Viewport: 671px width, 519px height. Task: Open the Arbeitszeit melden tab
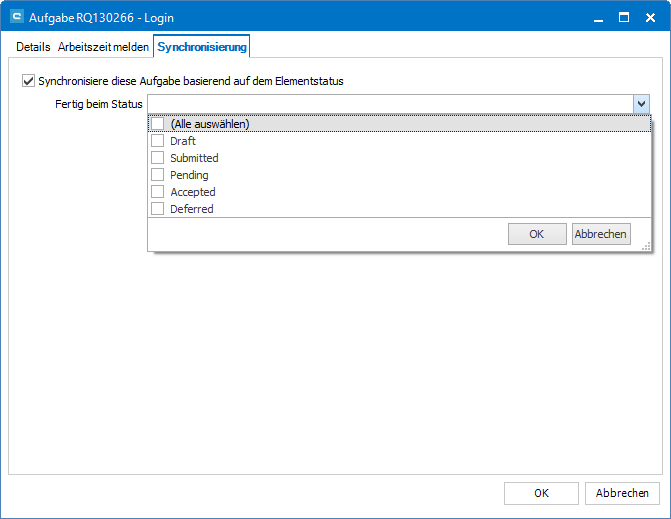point(103,47)
